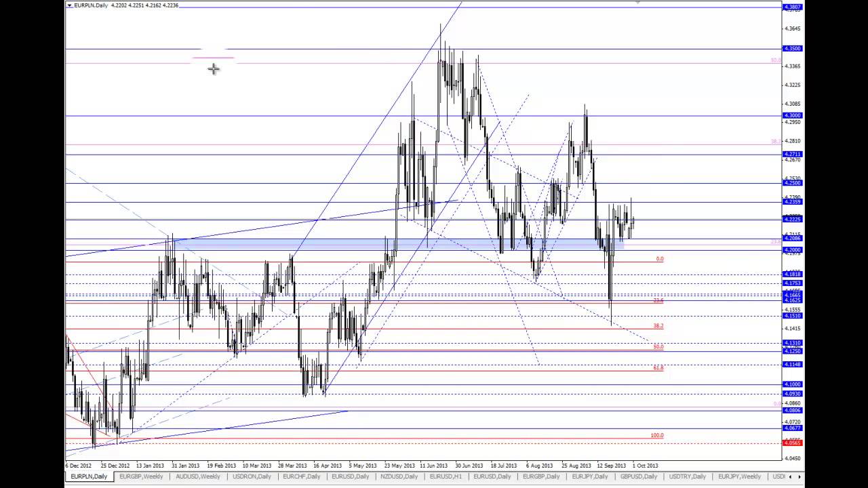
Task: Select the 4.3500 horizontal line price label
Action: tap(792, 49)
